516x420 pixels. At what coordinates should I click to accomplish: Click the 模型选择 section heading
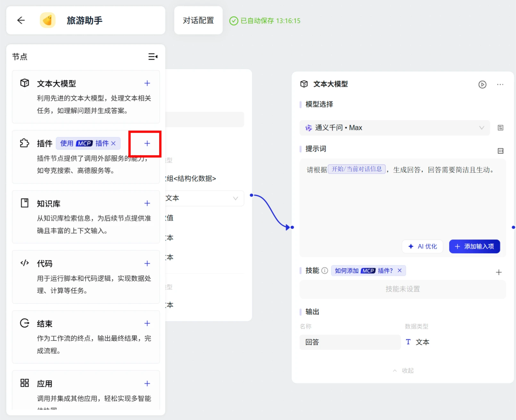tap(319, 104)
